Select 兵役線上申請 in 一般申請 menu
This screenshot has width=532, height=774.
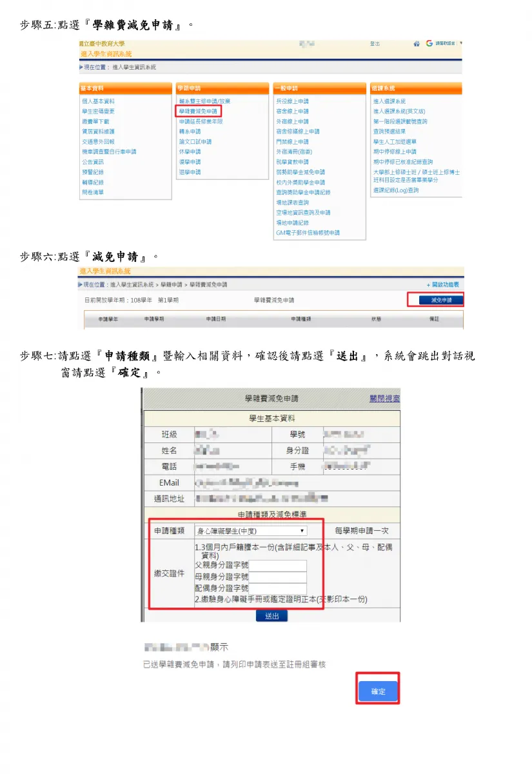pos(292,101)
